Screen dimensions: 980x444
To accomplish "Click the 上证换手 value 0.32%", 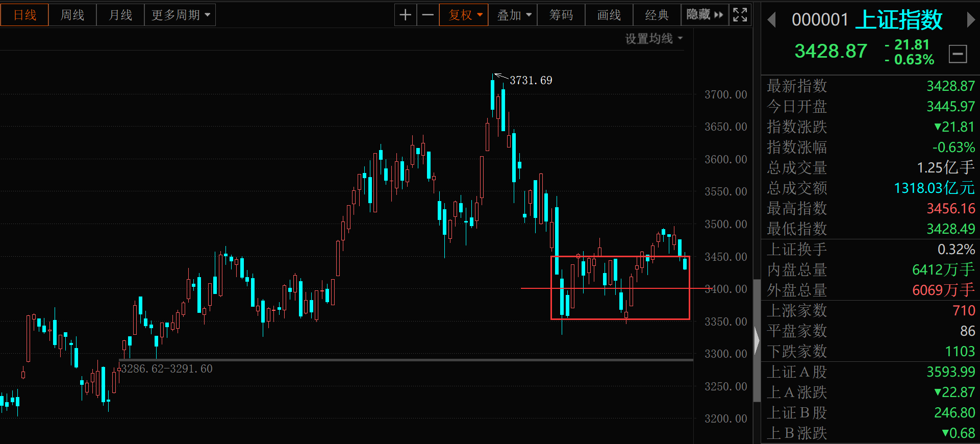I will [x=957, y=249].
